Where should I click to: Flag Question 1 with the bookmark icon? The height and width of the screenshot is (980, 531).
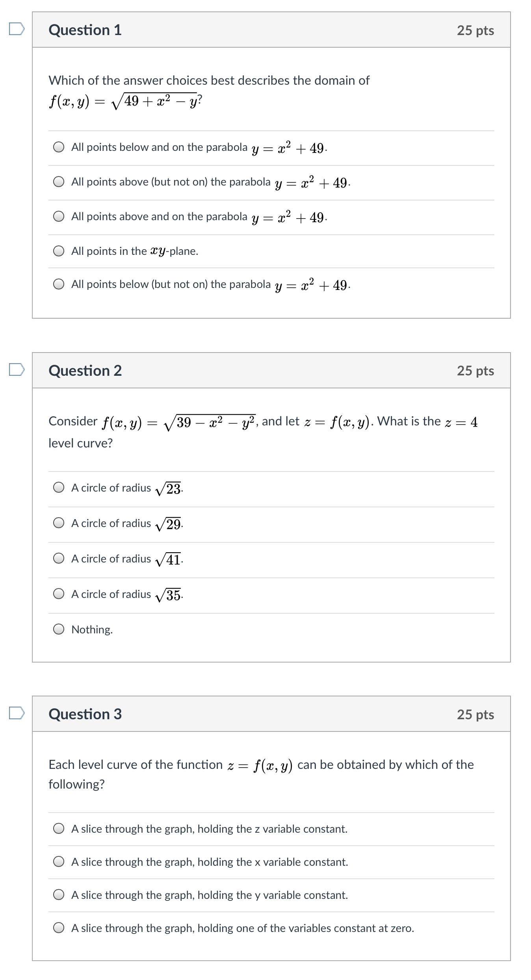coord(17,29)
